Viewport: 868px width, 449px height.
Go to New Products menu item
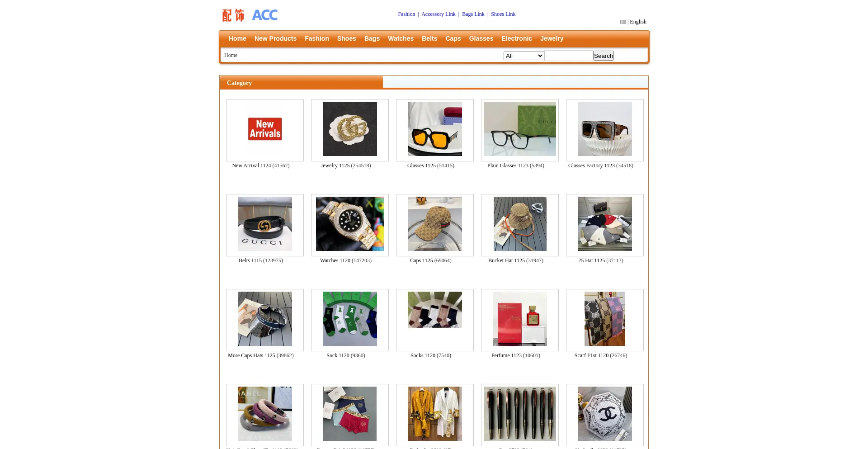[275, 38]
